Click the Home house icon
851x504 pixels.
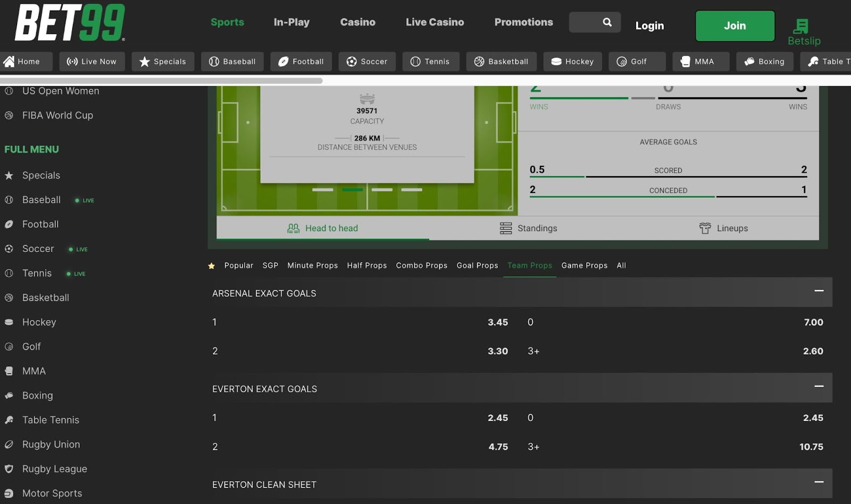(x=9, y=62)
